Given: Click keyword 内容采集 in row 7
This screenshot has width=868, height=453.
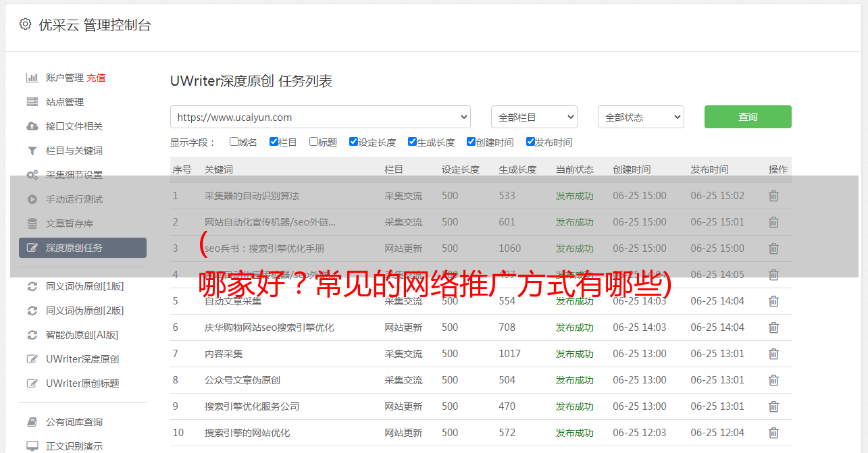Looking at the screenshot, I should (224, 354).
